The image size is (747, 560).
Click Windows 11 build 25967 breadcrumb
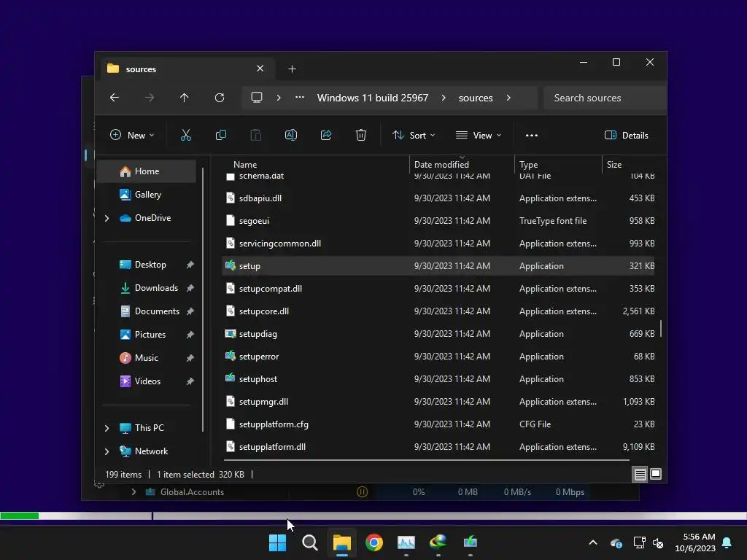373,98
